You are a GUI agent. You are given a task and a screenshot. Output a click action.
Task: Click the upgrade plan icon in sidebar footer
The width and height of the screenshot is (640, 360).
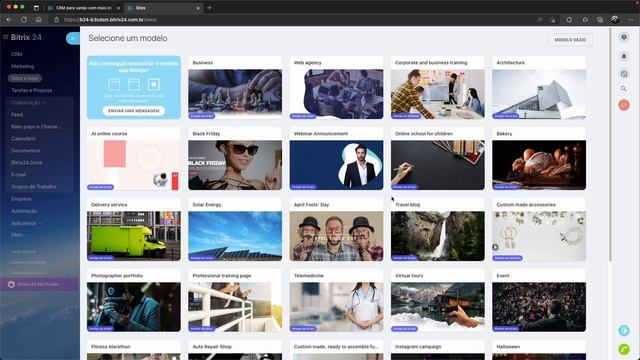tap(11, 284)
